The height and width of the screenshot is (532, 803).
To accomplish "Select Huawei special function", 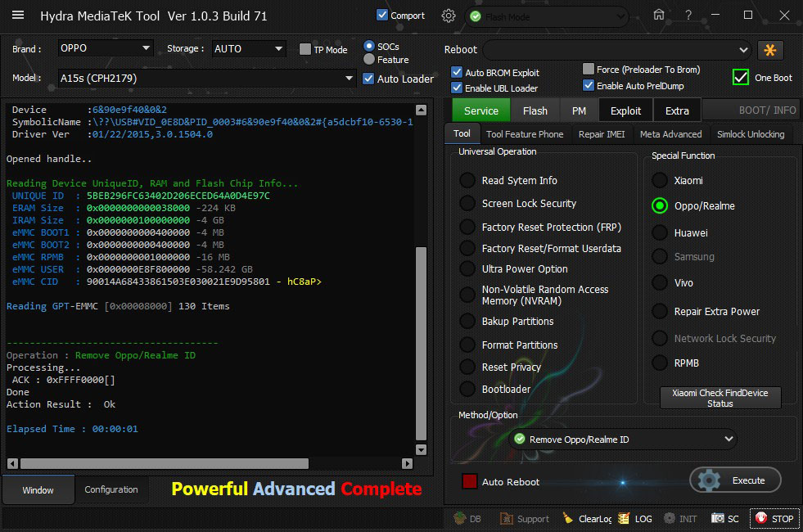I will (660, 232).
